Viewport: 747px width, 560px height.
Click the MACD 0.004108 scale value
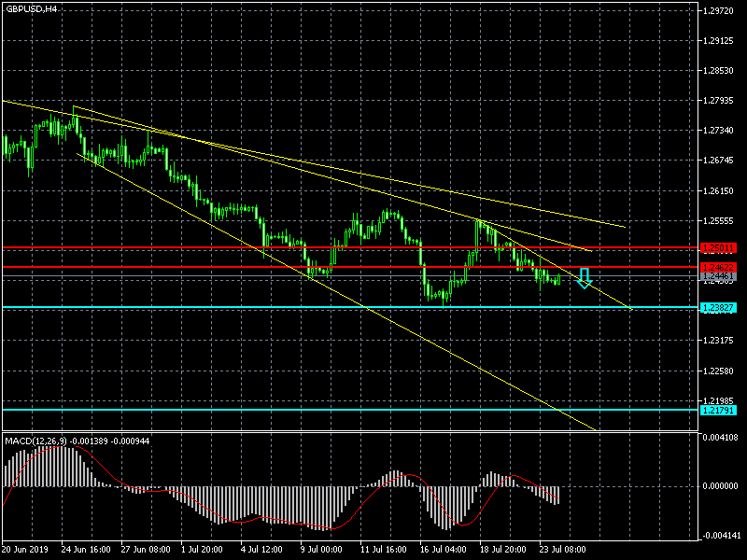(x=722, y=437)
